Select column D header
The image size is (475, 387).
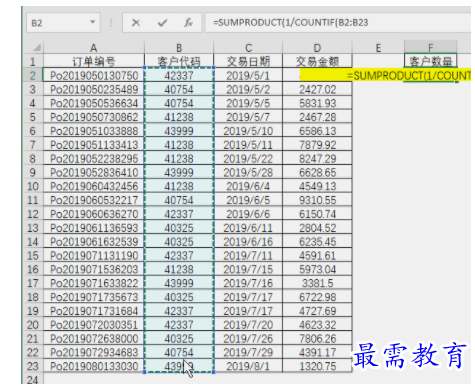tap(317, 48)
